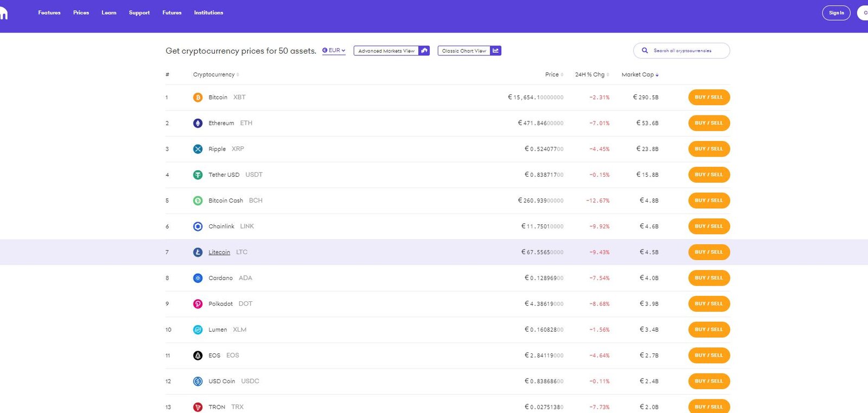The image size is (868, 413).
Task: Open the Futures menu
Action: pyautogui.click(x=172, y=12)
